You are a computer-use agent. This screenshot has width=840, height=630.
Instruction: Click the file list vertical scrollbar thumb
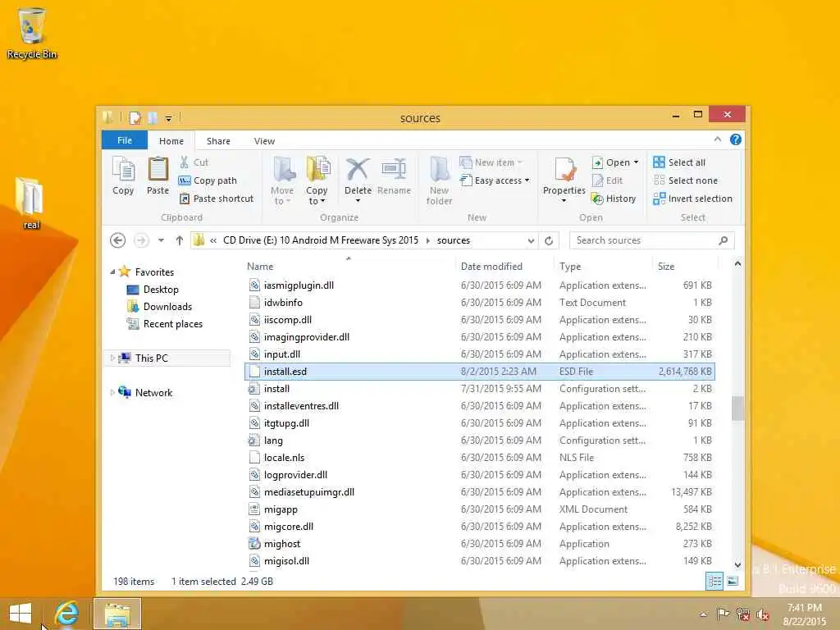pyautogui.click(x=737, y=409)
